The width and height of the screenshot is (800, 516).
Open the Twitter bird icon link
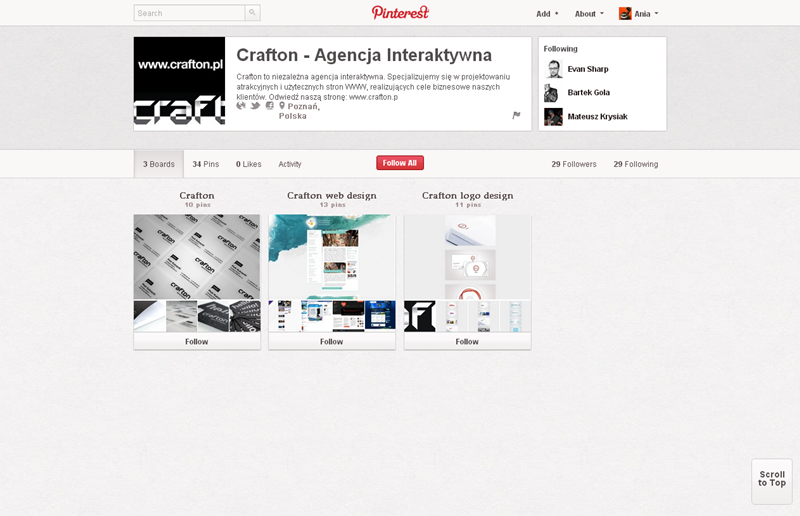pyautogui.click(x=255, y=106)
